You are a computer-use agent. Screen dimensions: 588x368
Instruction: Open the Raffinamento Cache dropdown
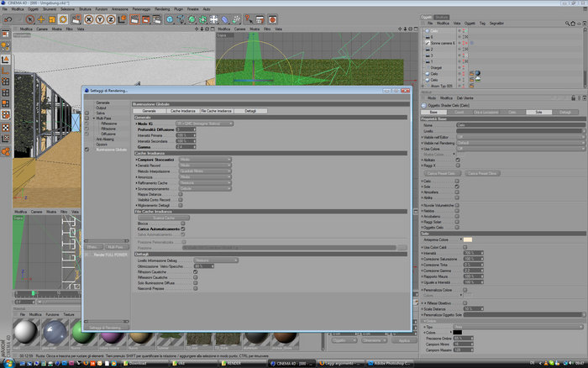tap(205, 182)
